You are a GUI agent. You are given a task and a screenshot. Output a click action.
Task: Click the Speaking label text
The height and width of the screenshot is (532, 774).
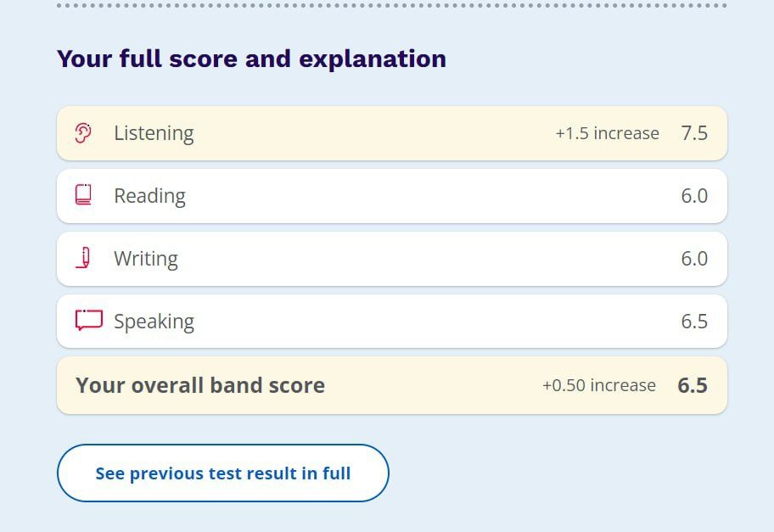pyautogui.click(x=154, y=322)
